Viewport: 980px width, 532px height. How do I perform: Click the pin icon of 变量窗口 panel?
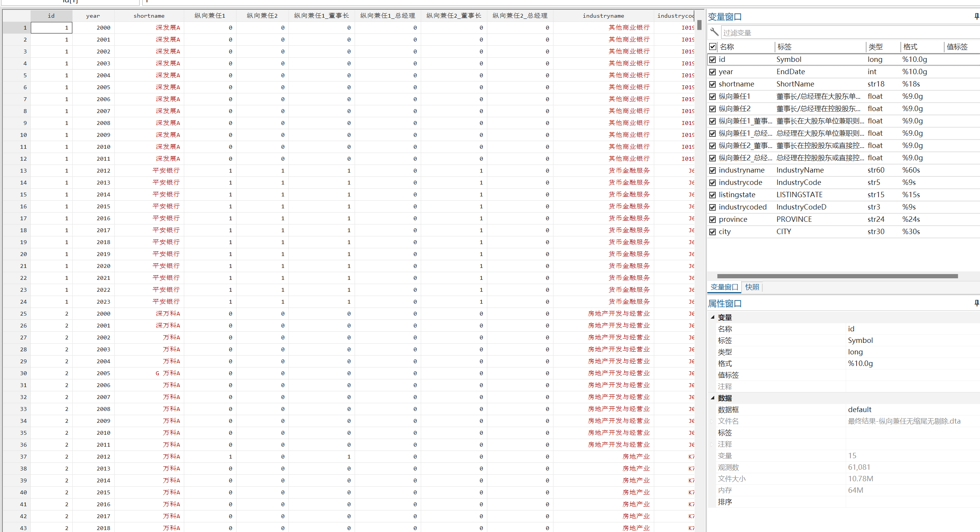click(x=976, y=17)
